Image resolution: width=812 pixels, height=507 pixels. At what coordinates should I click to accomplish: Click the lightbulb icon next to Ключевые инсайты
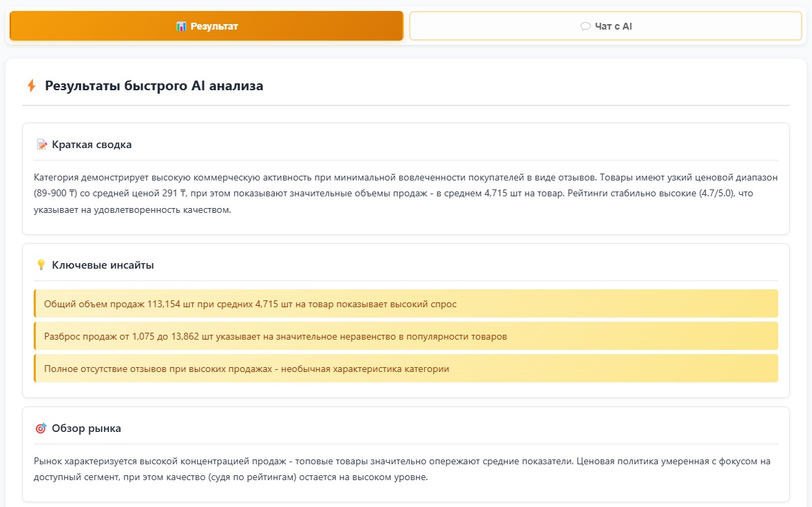point(41,265)
